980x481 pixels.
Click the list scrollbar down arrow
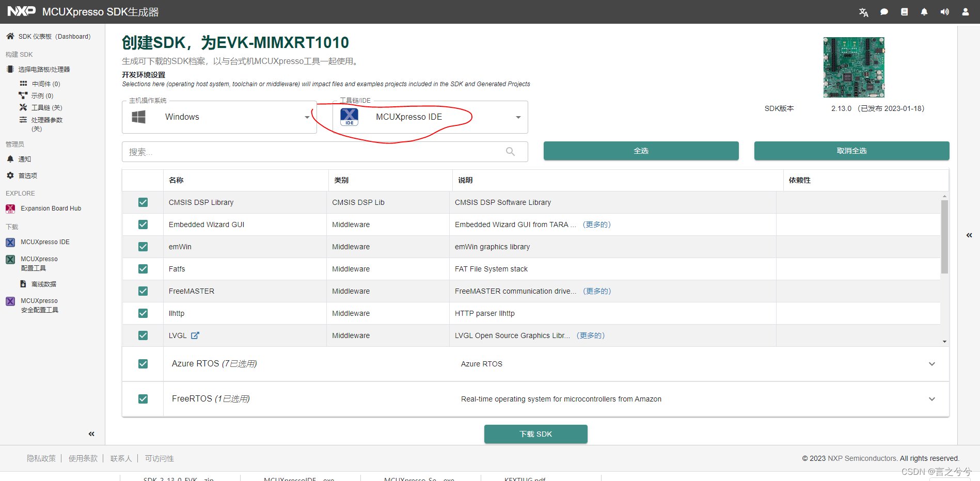tap(944, 342)
